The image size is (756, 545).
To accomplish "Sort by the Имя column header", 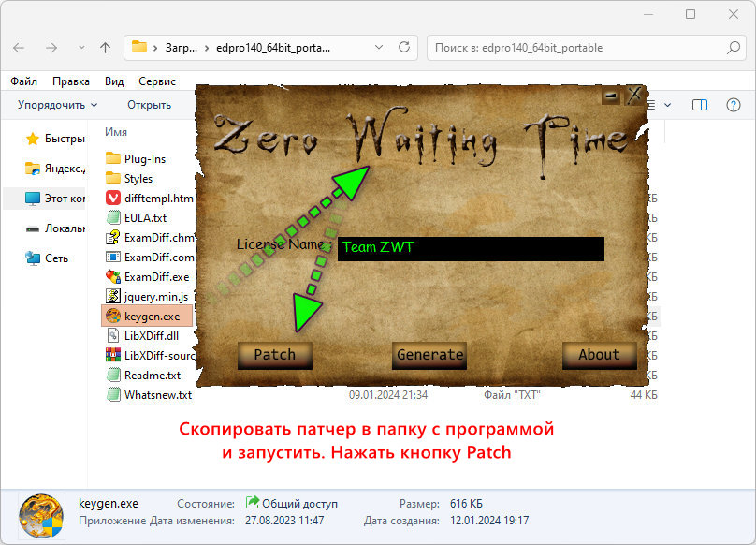I will coord(116,132).
